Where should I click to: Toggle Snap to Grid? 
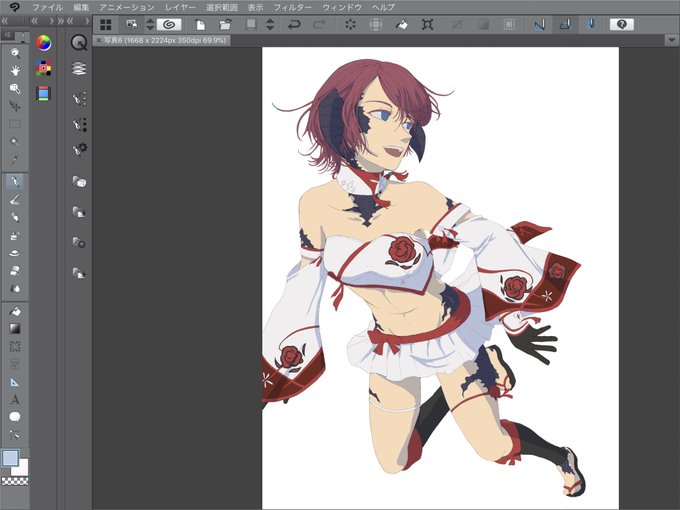[591, 25]
